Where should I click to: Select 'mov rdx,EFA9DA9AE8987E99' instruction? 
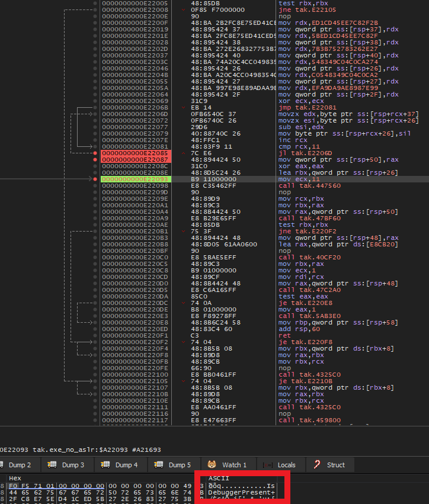point(328,88)
